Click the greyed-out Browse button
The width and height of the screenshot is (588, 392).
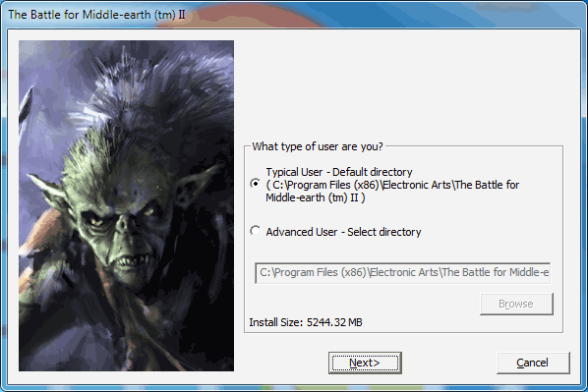(x=516, y=304)
